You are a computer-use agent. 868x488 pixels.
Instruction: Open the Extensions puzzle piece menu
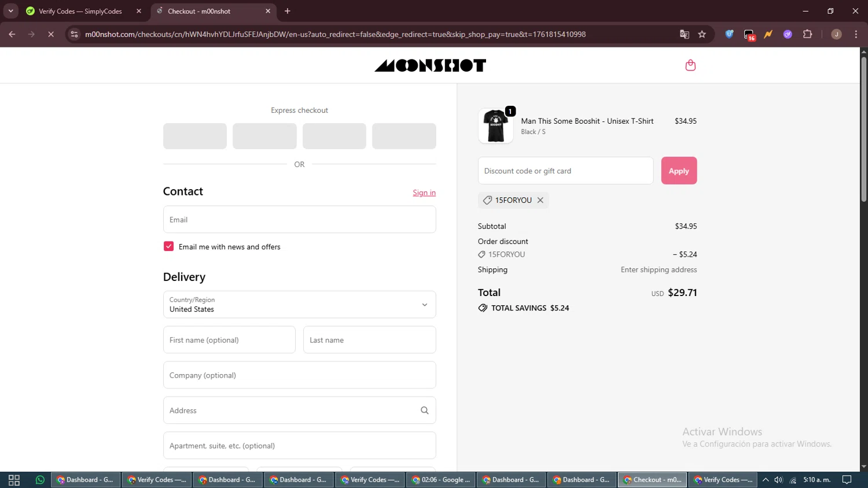808,34
